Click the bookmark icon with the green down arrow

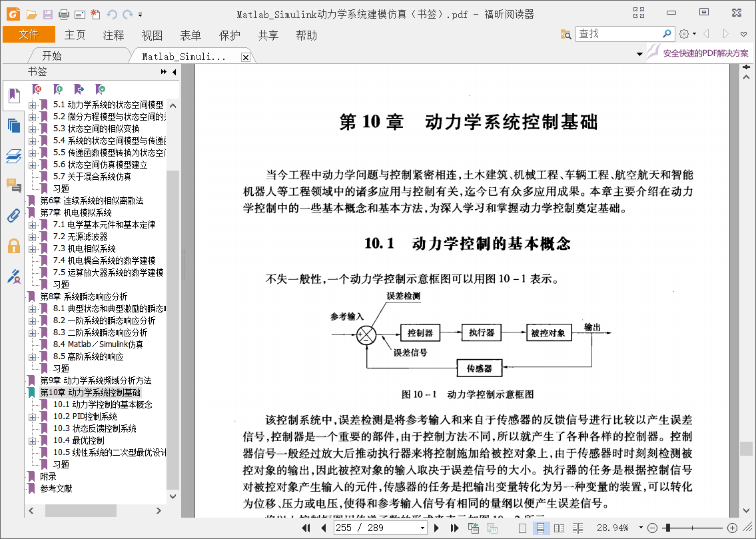coord(101,89)
